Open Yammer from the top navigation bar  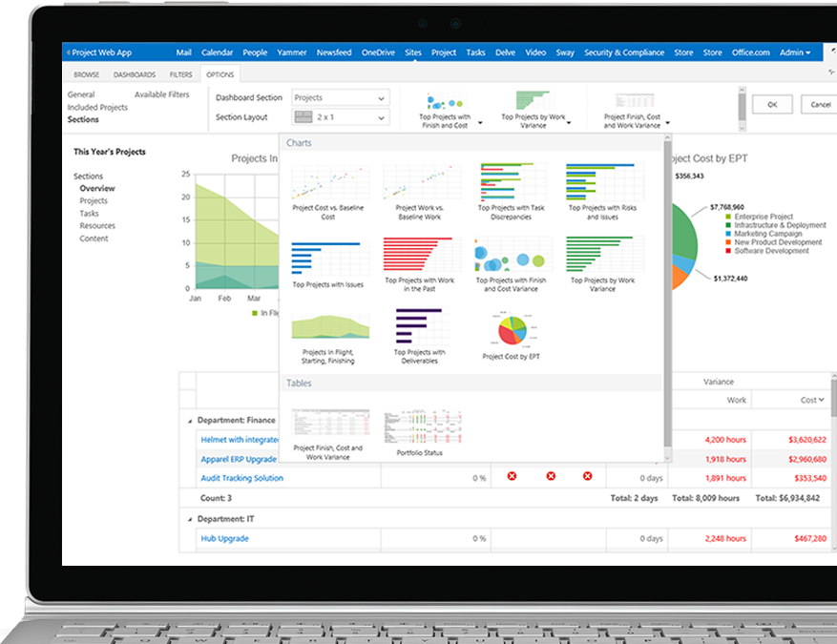coord(291,52)
